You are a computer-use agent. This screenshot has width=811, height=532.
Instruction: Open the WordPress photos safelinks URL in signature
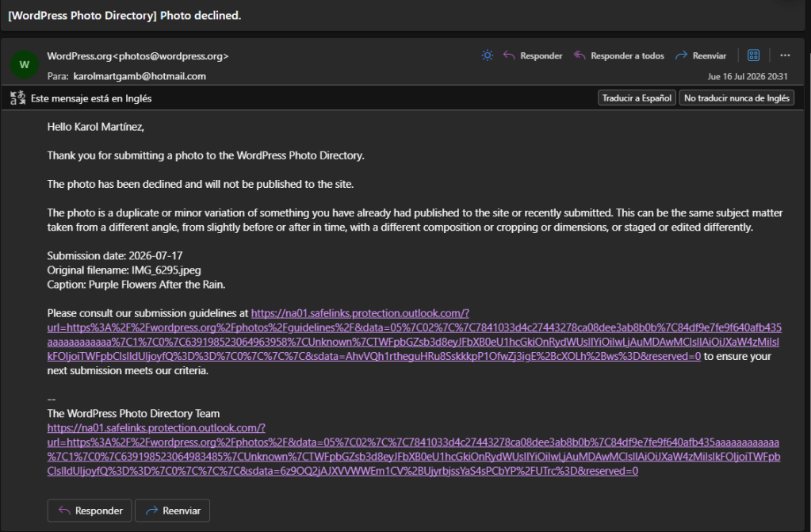pyautogui.click(x=414, y=450)
